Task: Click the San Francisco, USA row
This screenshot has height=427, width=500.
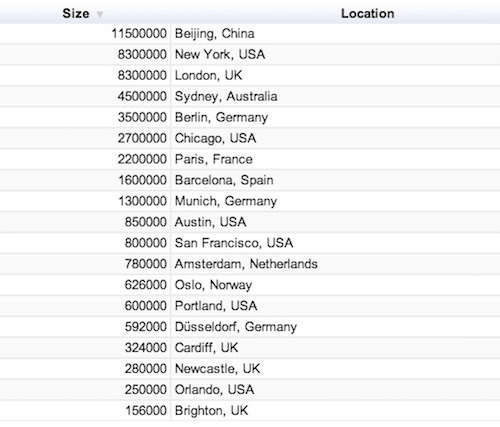Action: 250,243
